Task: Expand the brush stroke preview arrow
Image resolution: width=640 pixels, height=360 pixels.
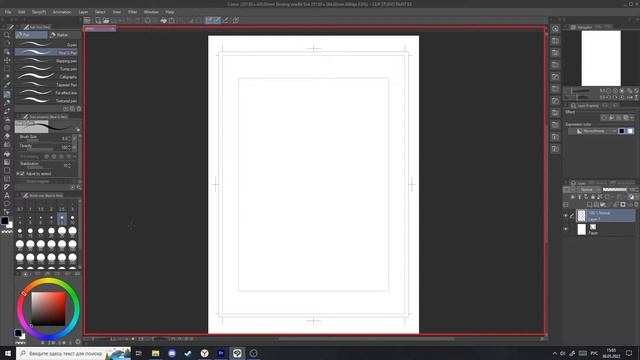Action: (x=78, y=130)
